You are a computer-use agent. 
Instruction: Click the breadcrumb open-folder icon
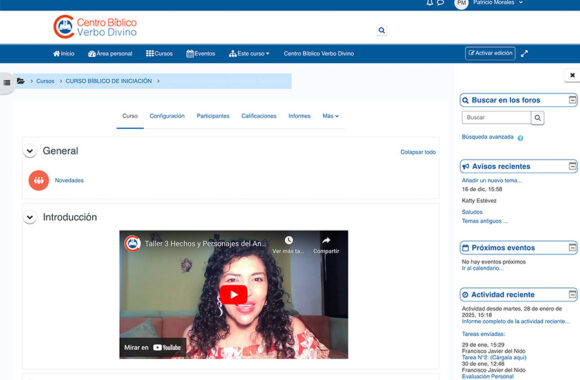click(x=21, y=81)
